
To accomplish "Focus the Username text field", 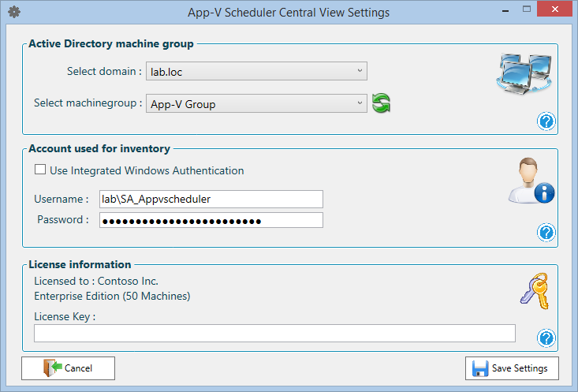I will coord(211,199).
